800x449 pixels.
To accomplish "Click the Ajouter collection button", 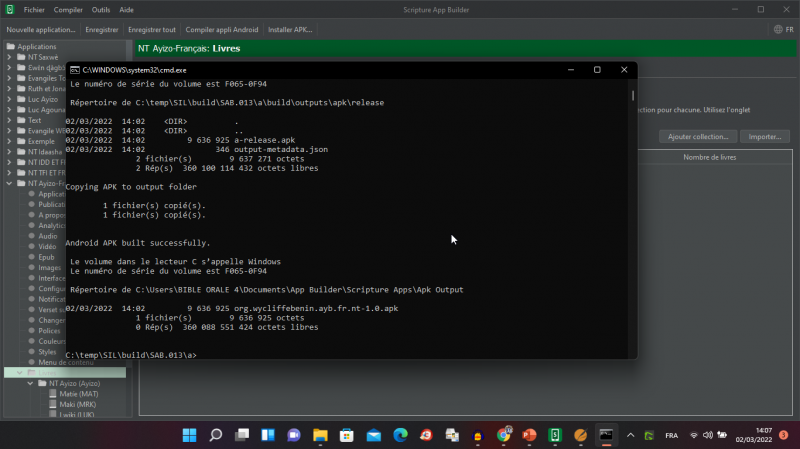I will (x=697, y=136).
